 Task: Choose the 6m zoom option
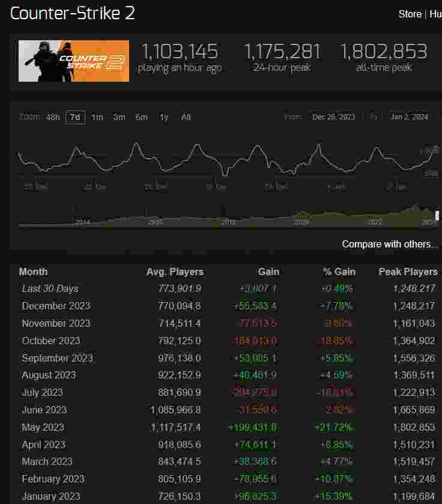click(142, 117)
